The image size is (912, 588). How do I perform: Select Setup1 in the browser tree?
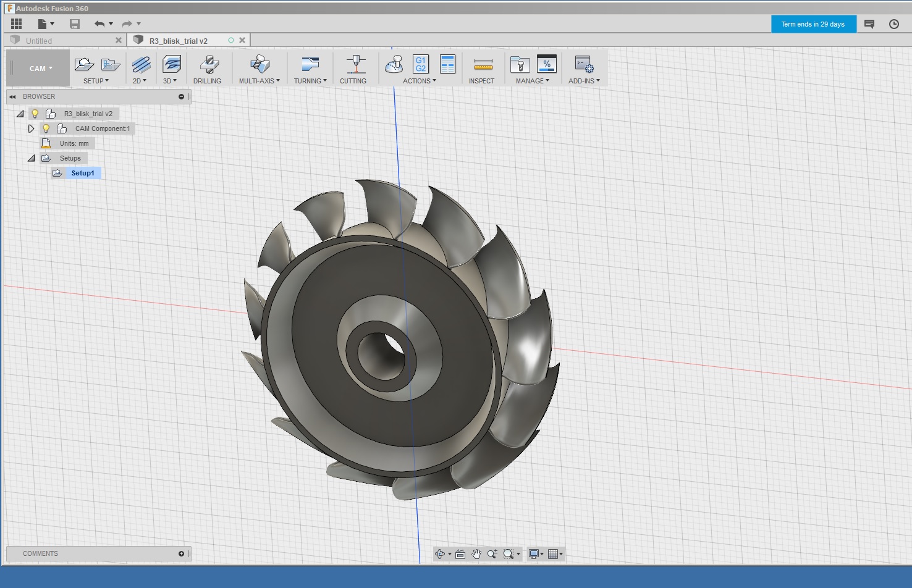[82, 173]
